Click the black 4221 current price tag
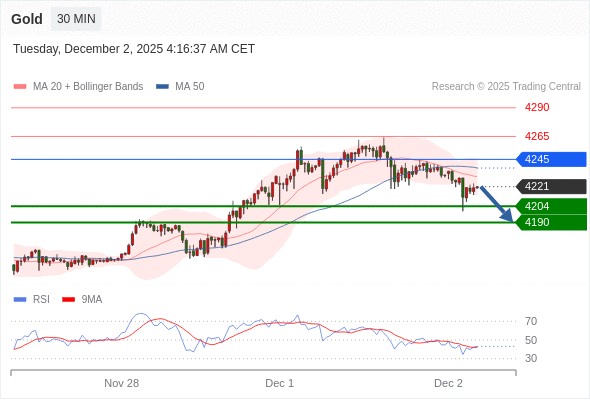Image resolution: width=590 pixels, height=400 pixels. click(x=551, y=186)
